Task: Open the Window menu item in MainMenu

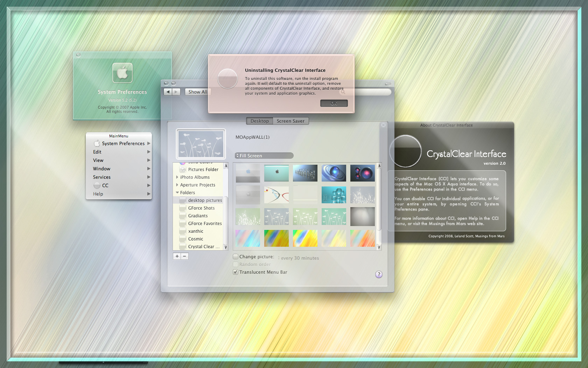Action: [119, 169]
